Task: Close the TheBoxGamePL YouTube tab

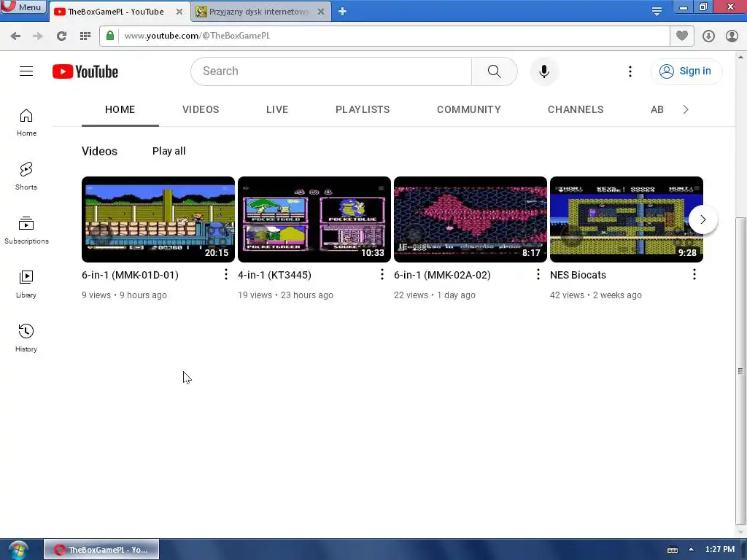Action: [179, 12]
